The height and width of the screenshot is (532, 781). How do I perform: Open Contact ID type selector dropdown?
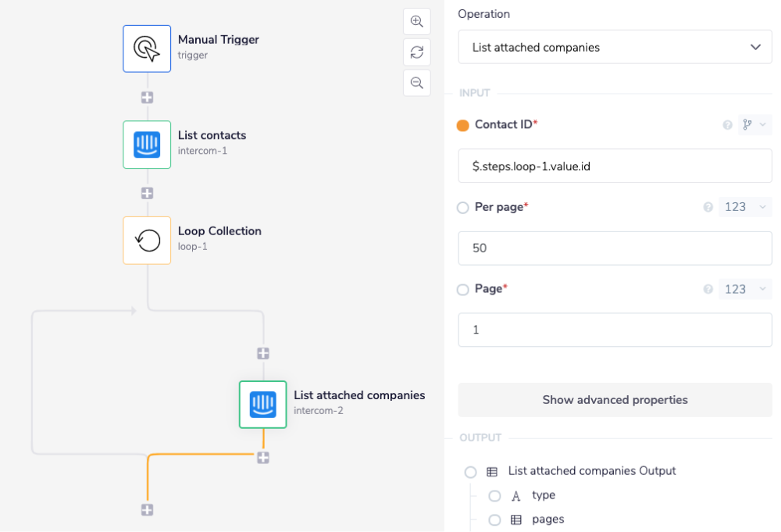754,125
